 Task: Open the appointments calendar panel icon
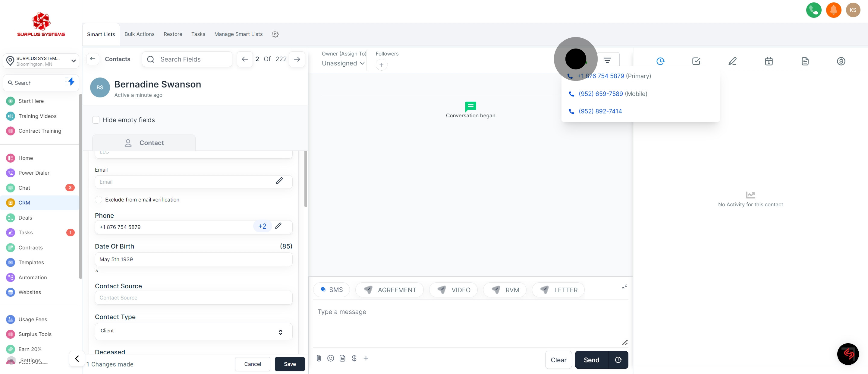point(769,61)
